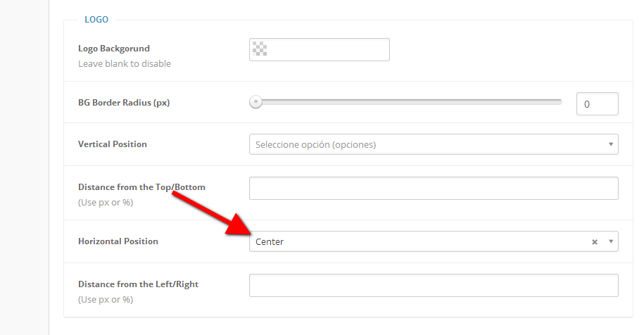Clear the Center selection with the x icon
Screen dimensions: 644x335
(x=595, y=242)
